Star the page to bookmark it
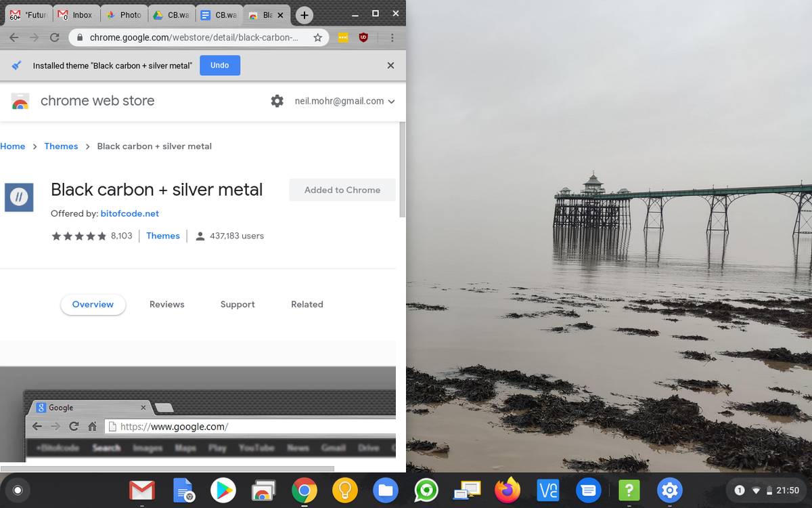812x508 pixels. click(x=318, y=37)
